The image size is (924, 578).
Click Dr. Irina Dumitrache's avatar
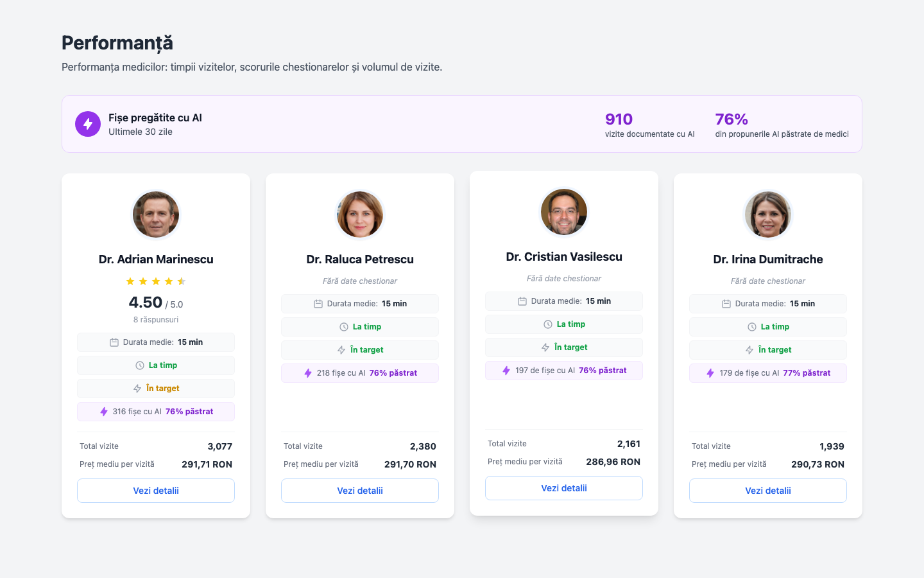[768, 215]
